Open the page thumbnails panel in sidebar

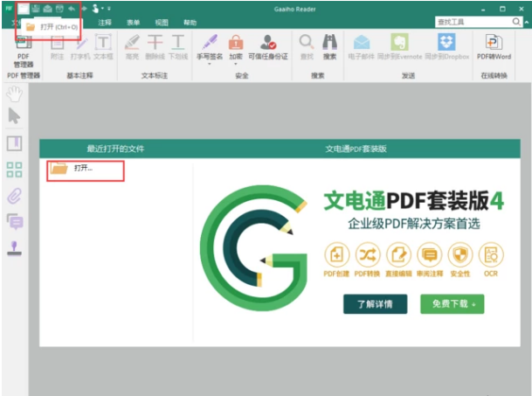(14, 170)
